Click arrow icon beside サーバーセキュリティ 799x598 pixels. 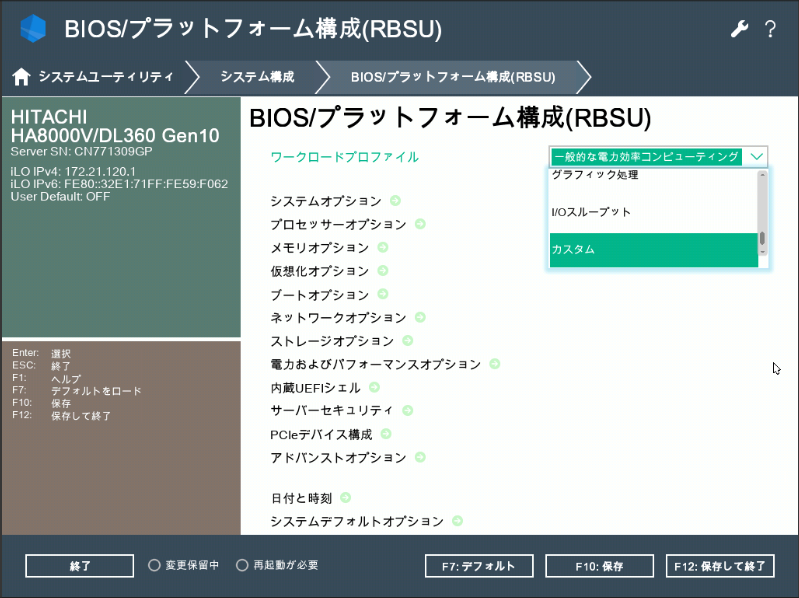[x=408, y=411]
